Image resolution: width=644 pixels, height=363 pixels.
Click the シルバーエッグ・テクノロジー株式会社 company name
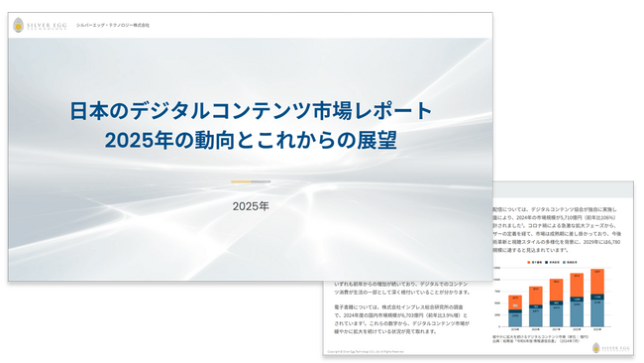pos(113,25)
